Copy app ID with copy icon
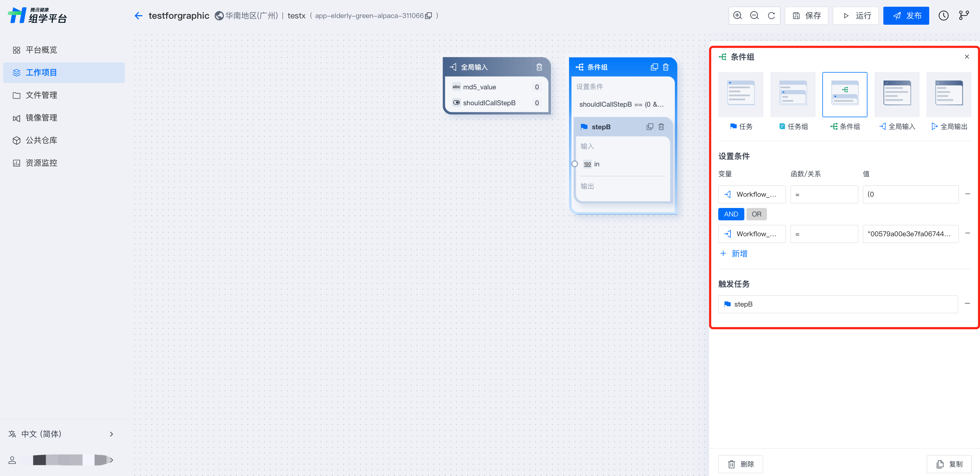The image size is (980, 476). (428, 16)
